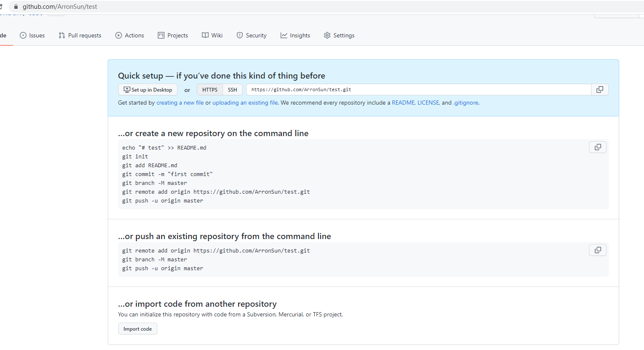The height and width of the screenshot is (350, 644).
Task: Open the LICENSE link
Action: [428, 103]
